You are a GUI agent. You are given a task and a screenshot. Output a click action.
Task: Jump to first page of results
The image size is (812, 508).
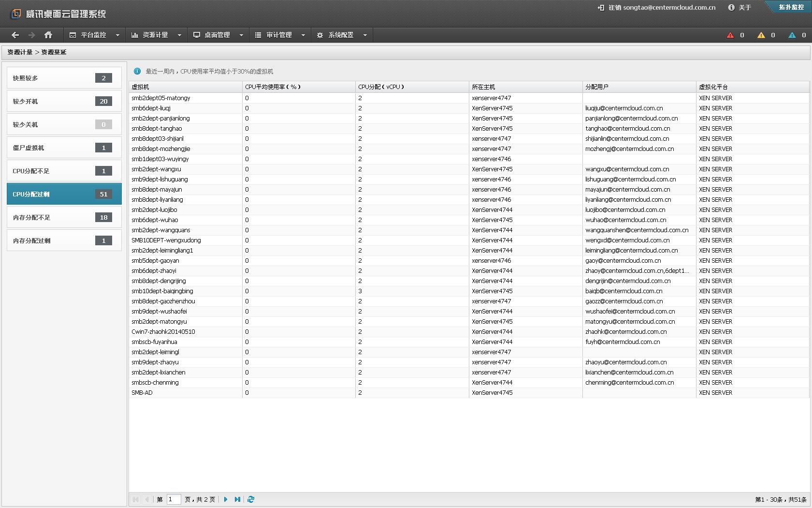click(x=135, y=499)
